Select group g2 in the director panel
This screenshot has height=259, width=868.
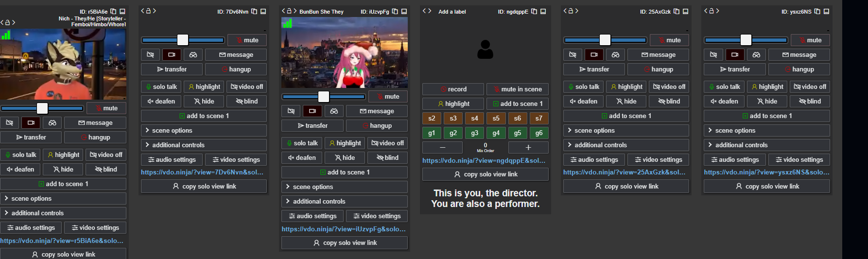(x=453, y=133)
